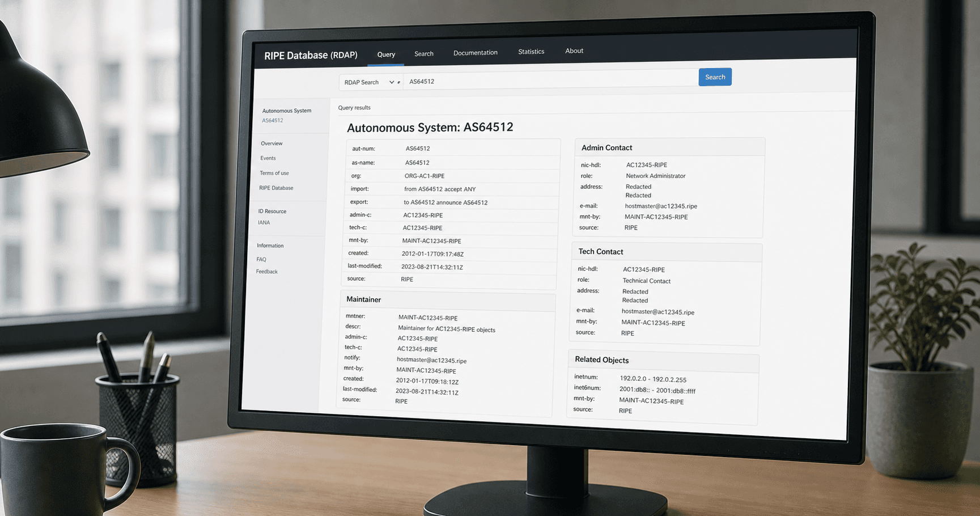Open the Query tab
This screenshot has height=516, width=980.
[386, 54]
